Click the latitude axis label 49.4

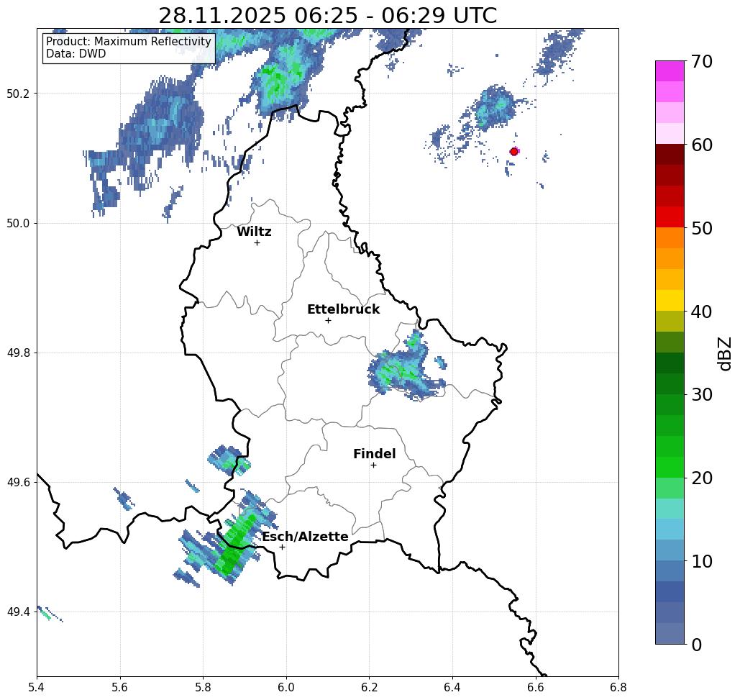[18, 612]
